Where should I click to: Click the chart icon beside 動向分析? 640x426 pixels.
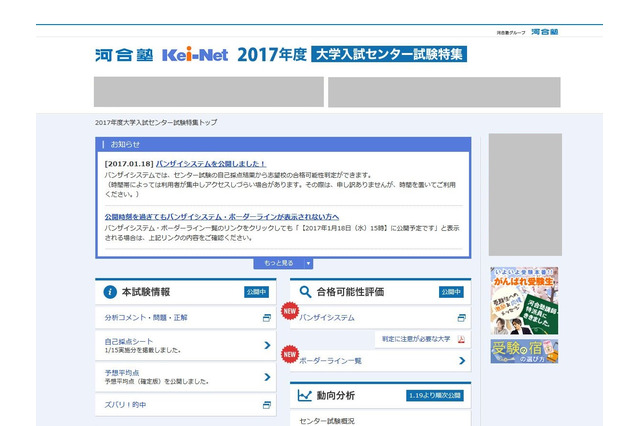point(304,395)
